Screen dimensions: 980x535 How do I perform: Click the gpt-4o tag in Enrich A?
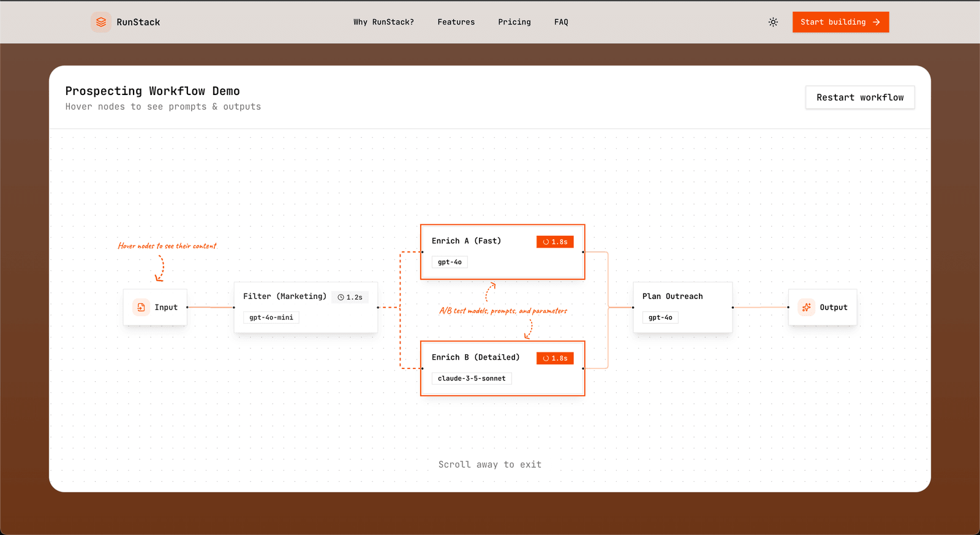450,262
